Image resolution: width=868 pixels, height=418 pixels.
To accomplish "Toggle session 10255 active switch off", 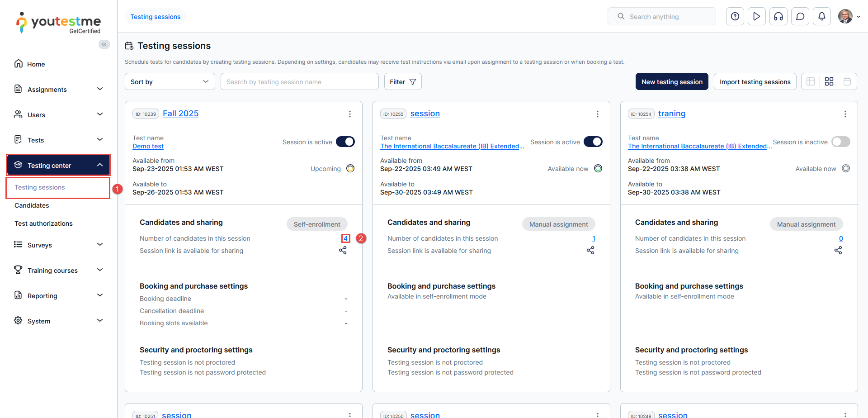I will (x=593, y=142).
